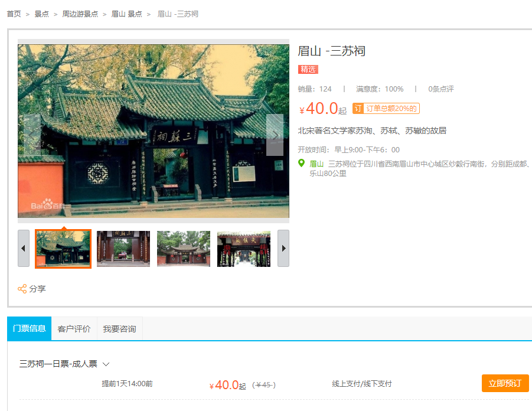Show previous main photo with left arrow

32,135
